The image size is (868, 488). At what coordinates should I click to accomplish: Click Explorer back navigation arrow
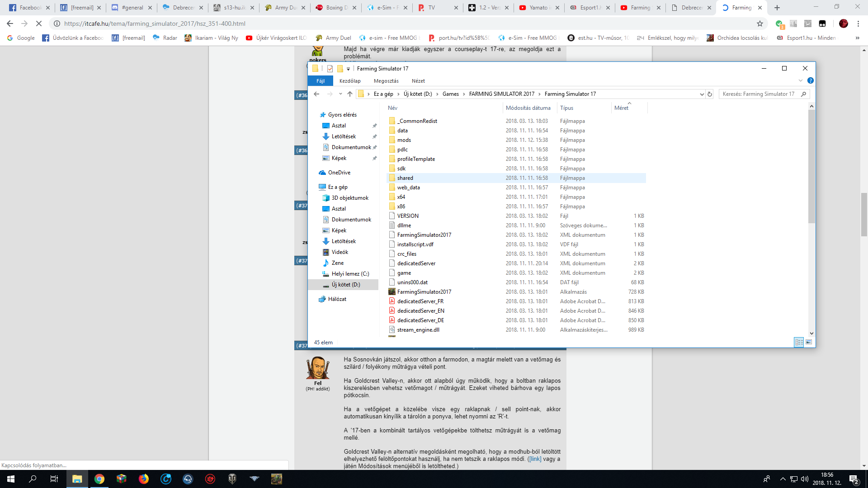coord(316,94)
